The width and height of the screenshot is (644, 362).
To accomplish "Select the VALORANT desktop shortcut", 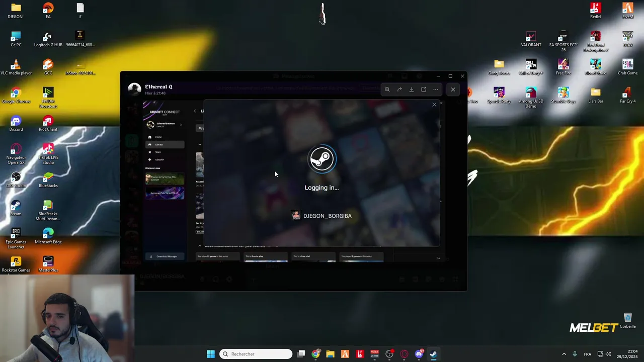I will tap(531, 39).
